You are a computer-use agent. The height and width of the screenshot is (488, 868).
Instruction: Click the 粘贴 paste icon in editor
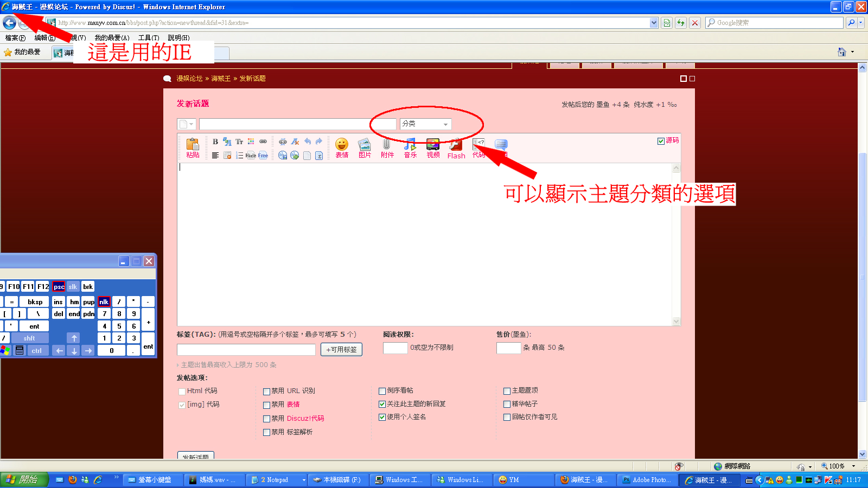193,147
